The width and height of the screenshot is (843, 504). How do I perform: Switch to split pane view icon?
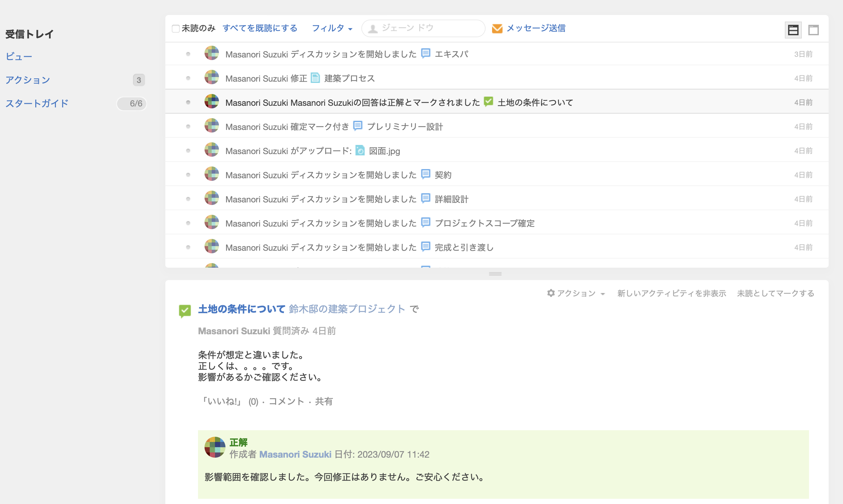pyautogui.click(x=793, y=30)
